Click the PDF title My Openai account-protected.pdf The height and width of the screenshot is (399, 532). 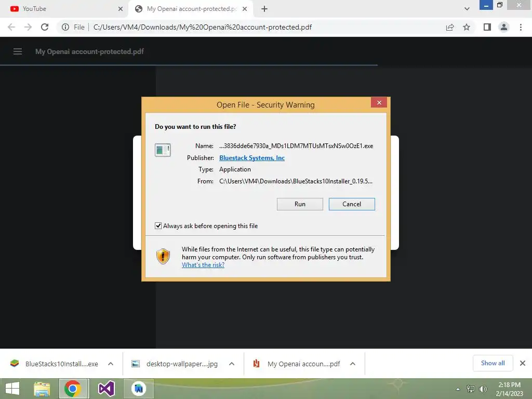pos(89,51)
